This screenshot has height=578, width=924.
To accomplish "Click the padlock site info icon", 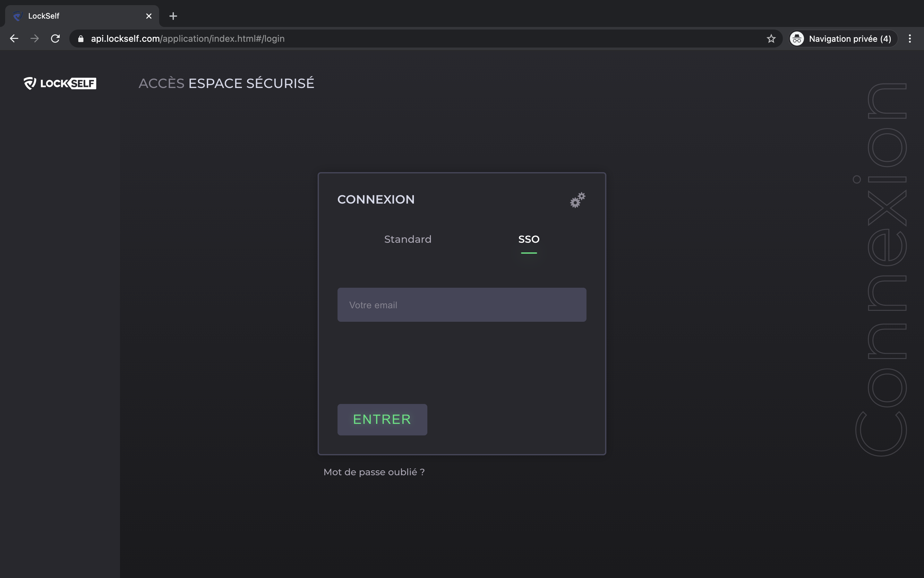I will pos(81,39).
